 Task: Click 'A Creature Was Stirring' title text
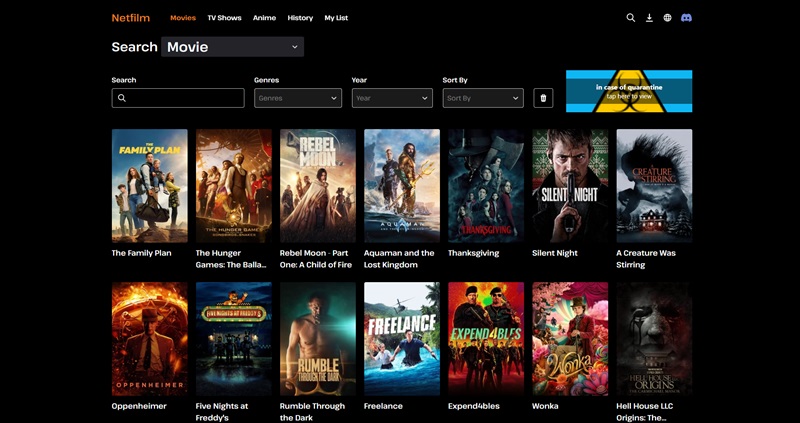[x=646, y=259]
